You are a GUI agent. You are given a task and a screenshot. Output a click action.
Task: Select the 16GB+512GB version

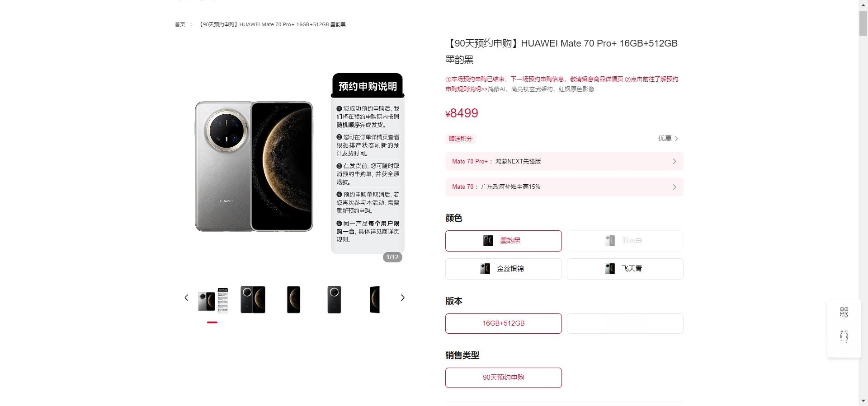pos(503,323)
